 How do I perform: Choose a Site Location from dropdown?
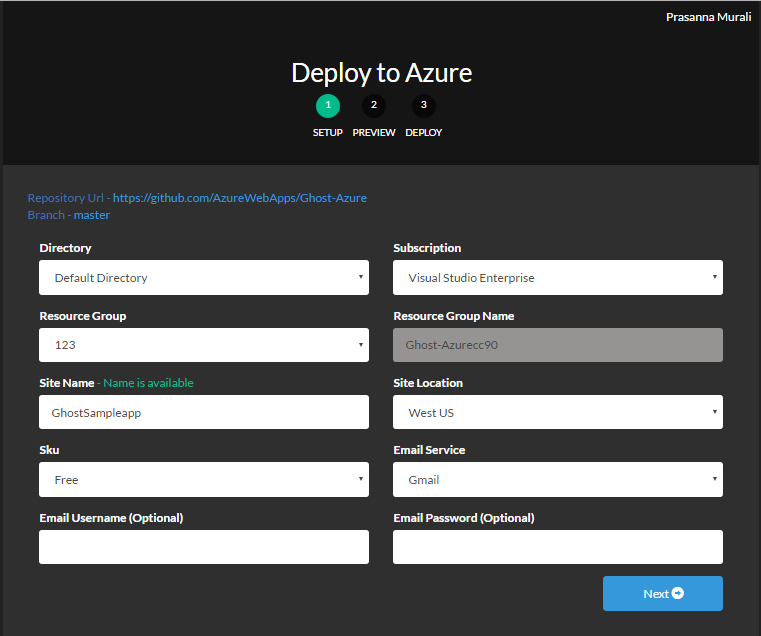(557, 412)
